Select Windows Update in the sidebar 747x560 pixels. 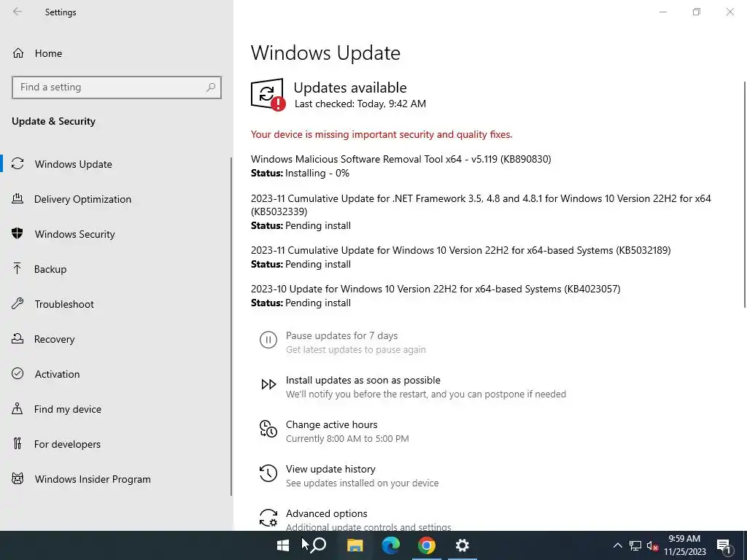click(74, 164)
